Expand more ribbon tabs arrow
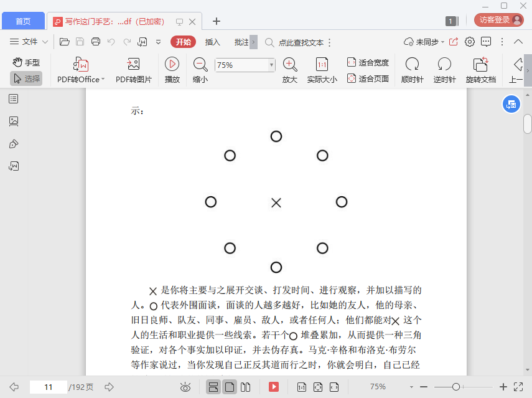 click(x=253, y=42)
